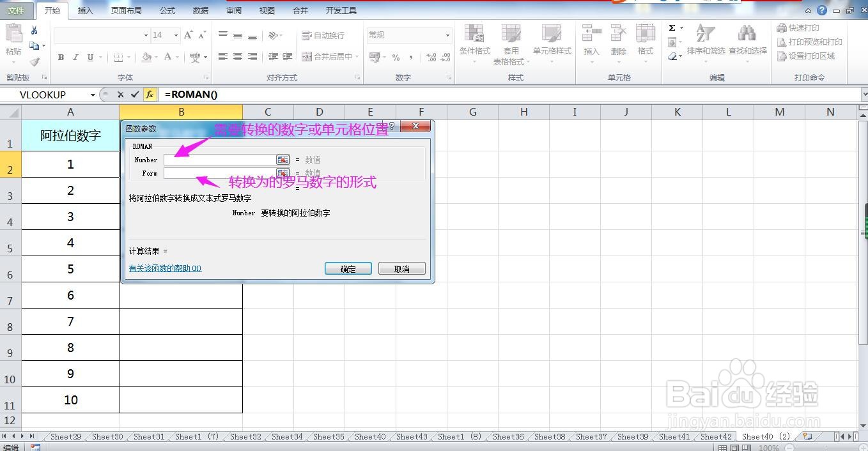This screenshot has width=868, height=451.
Task: Open the font name dropdown
Action: pos(146,35)
